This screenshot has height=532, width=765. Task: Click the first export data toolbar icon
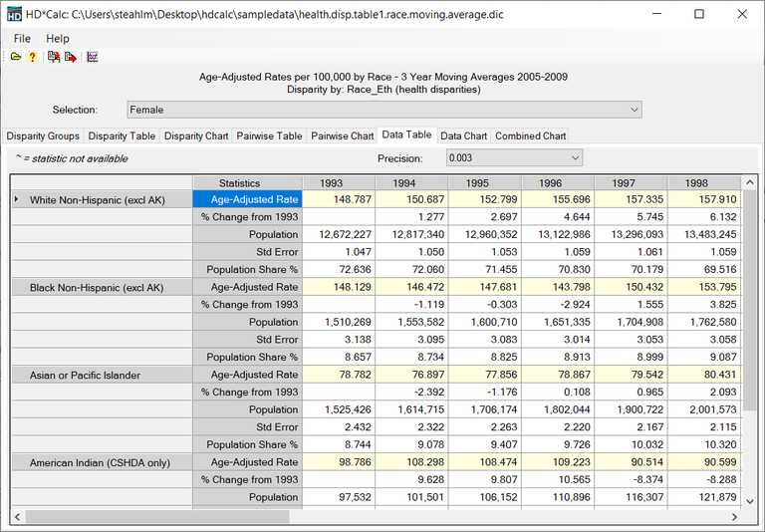click(54, 57)
